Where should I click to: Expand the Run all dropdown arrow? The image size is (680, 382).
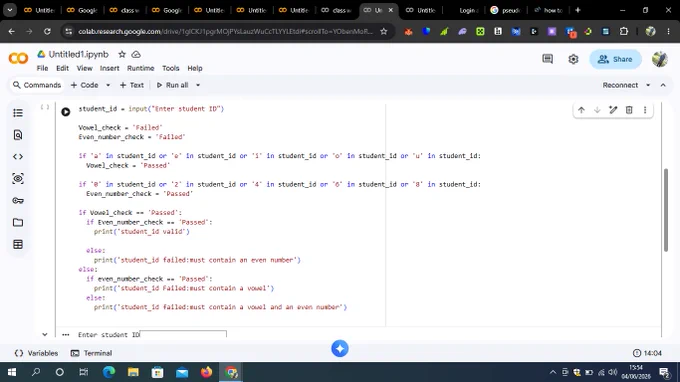198,85
